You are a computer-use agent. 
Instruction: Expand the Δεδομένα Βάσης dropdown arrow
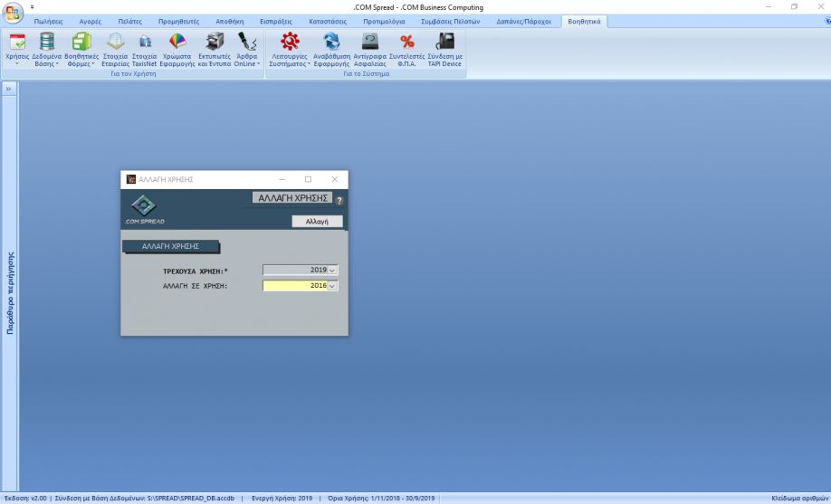tap(57, 64)
